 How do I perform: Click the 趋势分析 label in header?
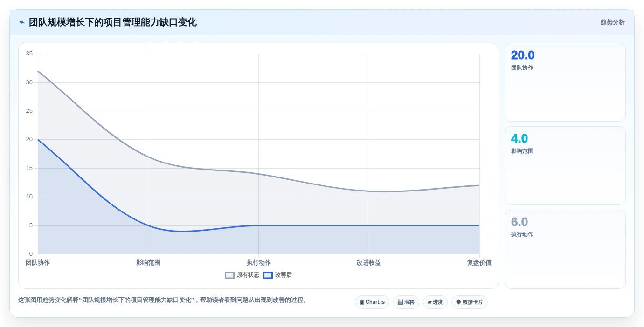(x=612, y=22)
